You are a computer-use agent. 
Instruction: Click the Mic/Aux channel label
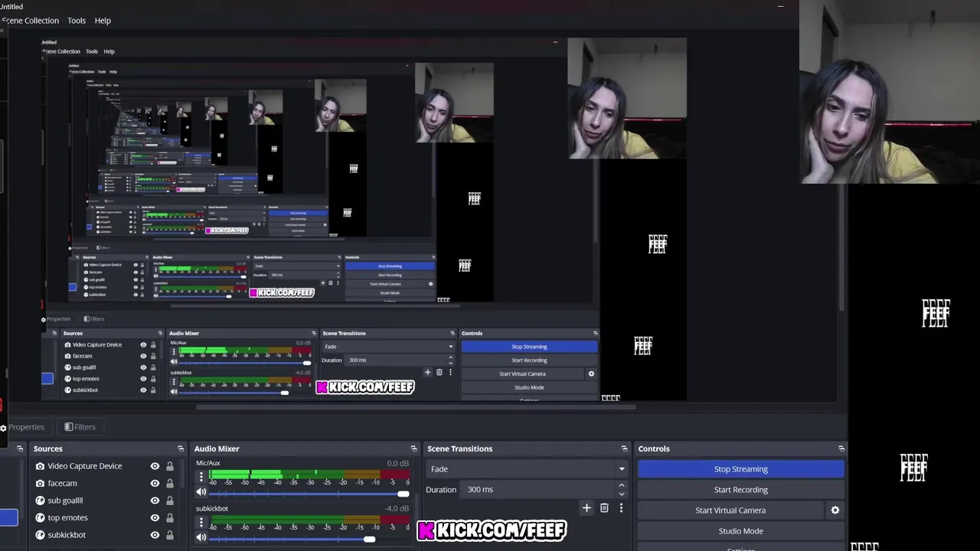pos(207,463)
